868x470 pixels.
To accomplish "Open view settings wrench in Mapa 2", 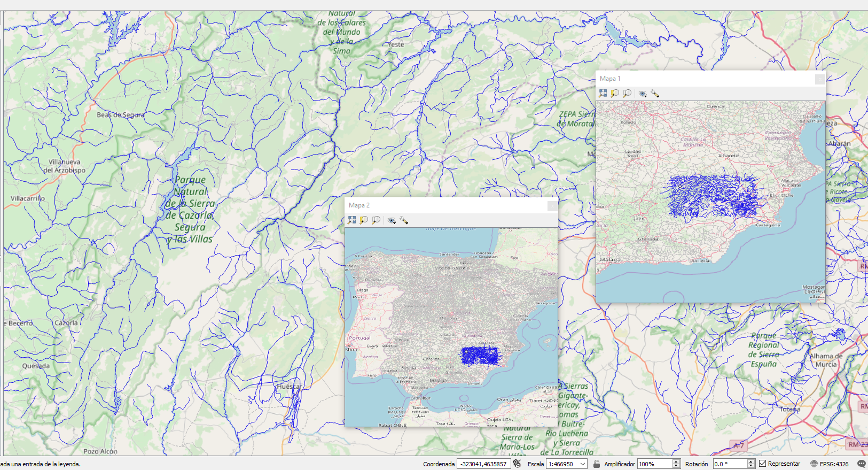I will coord(404,220).
